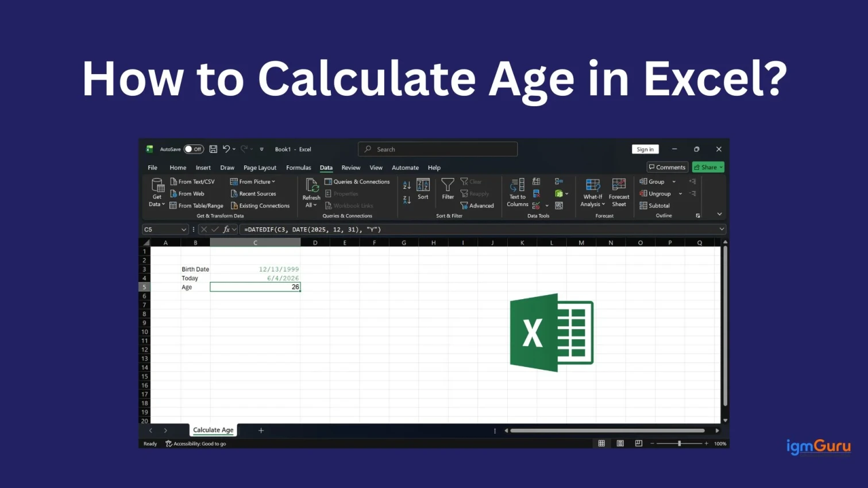Select the cell containing 12/13/1999
Screen dimensions: 868x488
[x=255, y=269]
